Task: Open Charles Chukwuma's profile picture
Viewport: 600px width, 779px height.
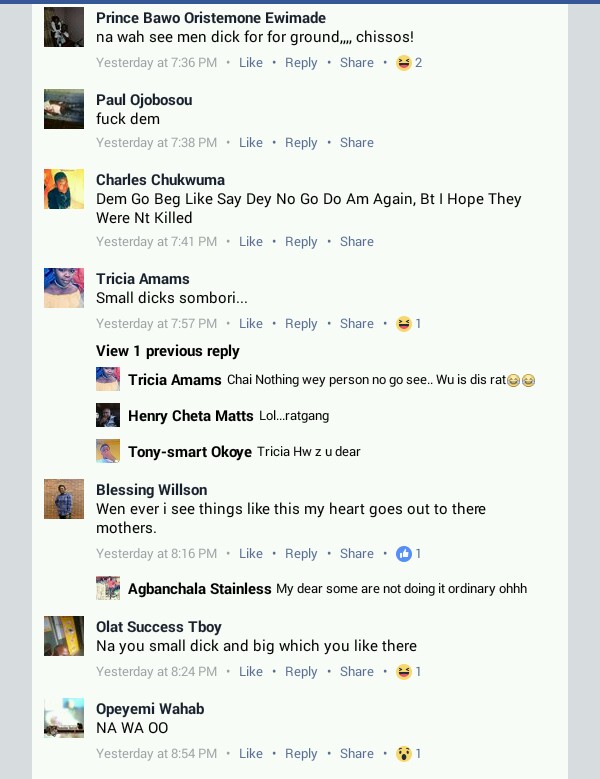Action: (x=64, y=189)
